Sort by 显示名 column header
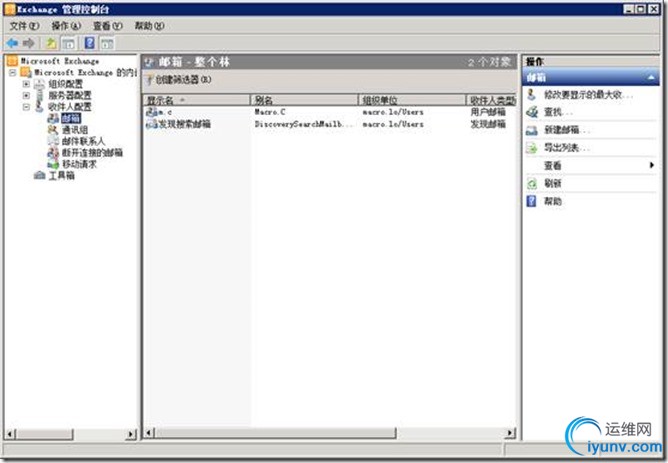This screenshot has width=668, height=463. tap(196, 101)
